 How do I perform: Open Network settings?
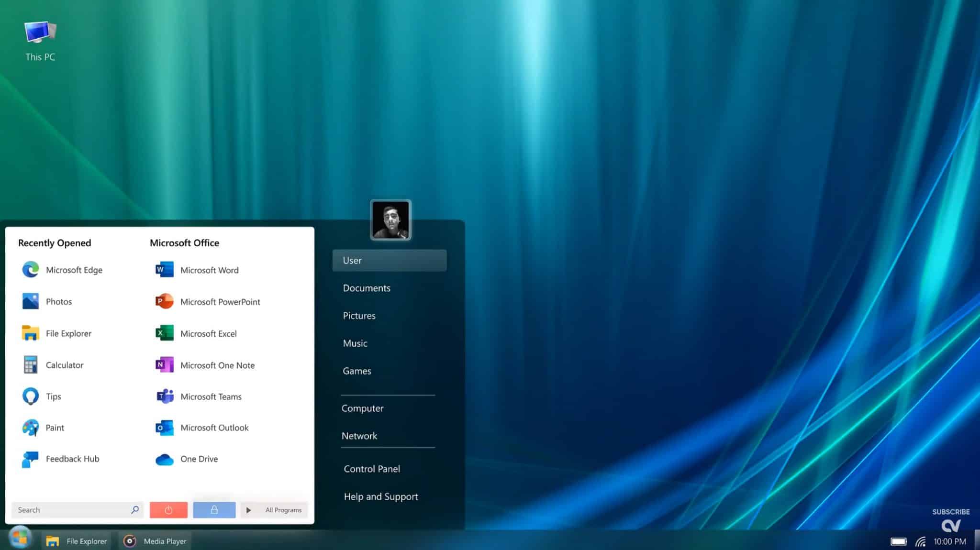click(x=359, y=435)
